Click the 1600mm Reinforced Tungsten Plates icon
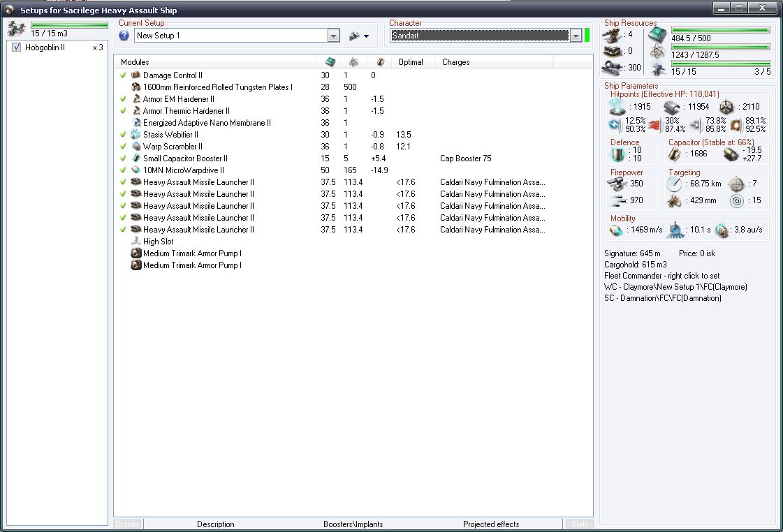This screenshot has width=783, height=532. (x=136, y=87)
